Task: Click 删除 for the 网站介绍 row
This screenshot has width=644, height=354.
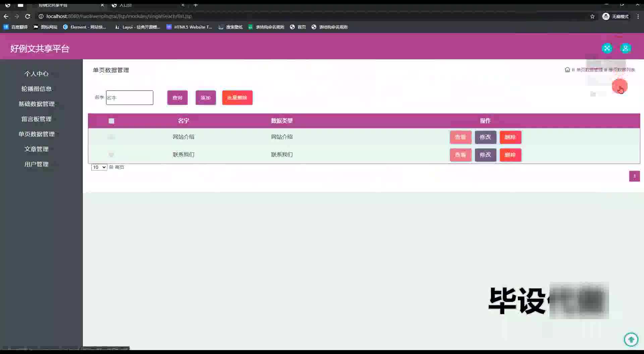Action: [510, 137]
